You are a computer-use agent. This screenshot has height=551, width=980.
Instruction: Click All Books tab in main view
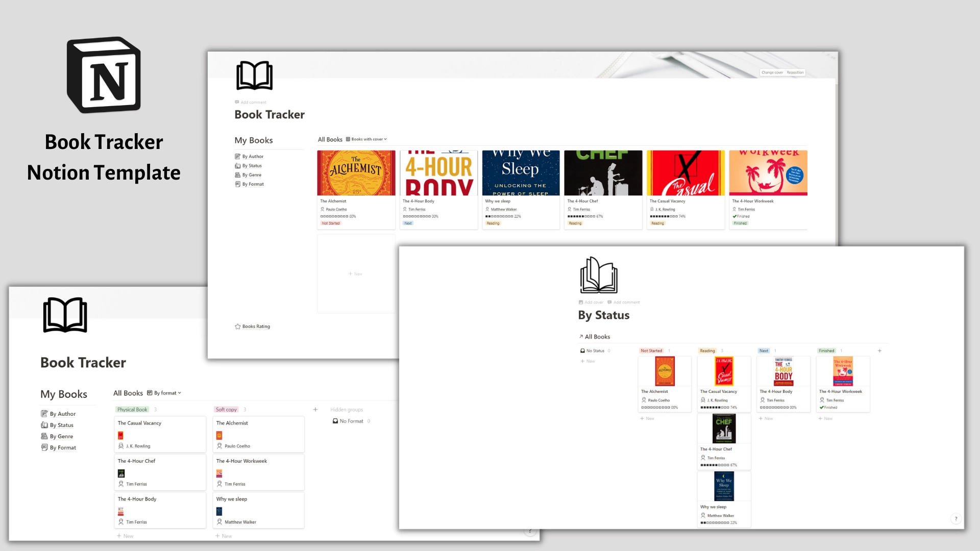(x=329, y=139)
